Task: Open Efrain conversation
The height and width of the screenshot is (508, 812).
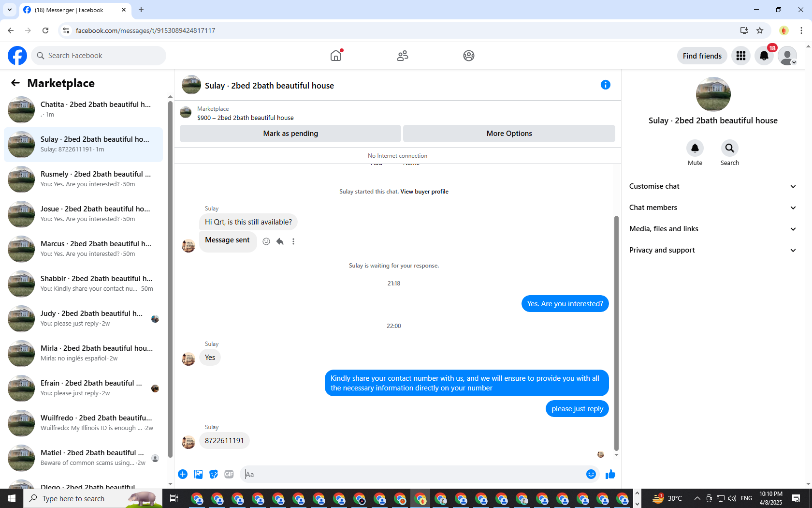Action: [x=83, y=388]
